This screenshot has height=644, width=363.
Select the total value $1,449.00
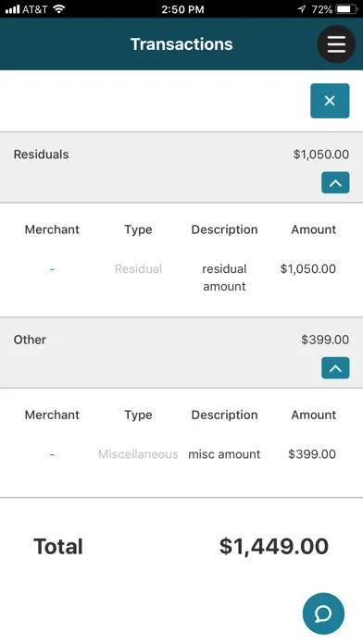[274, 547]
